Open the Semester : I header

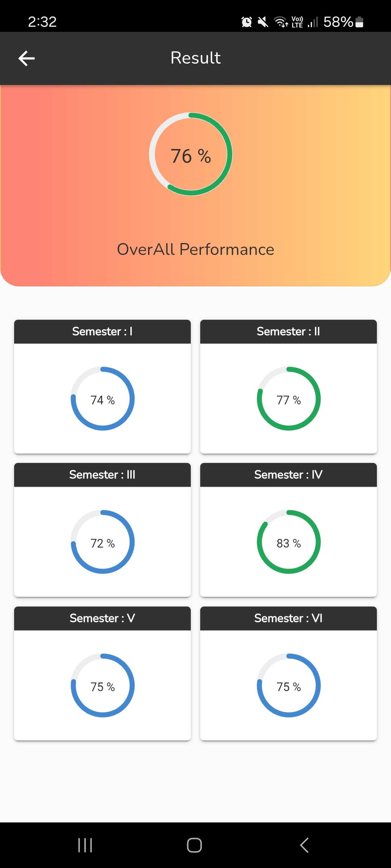[102, 332]
